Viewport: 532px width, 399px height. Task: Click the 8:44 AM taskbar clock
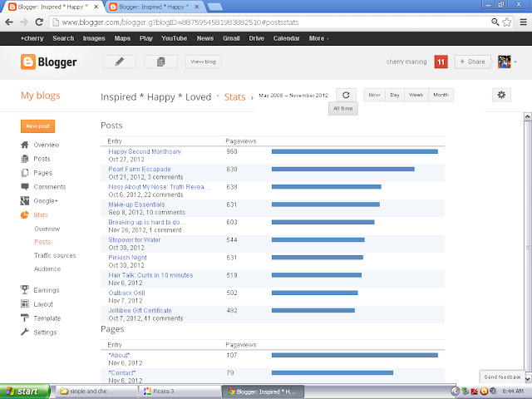(513, 392)
